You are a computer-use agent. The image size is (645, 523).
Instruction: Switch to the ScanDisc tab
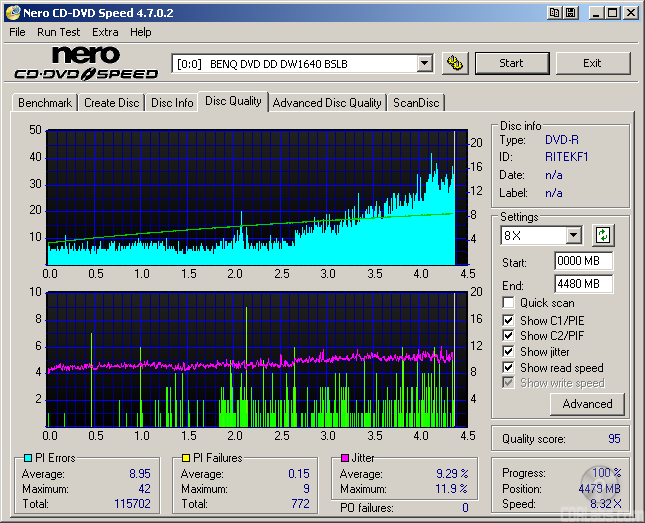[415, 103]
